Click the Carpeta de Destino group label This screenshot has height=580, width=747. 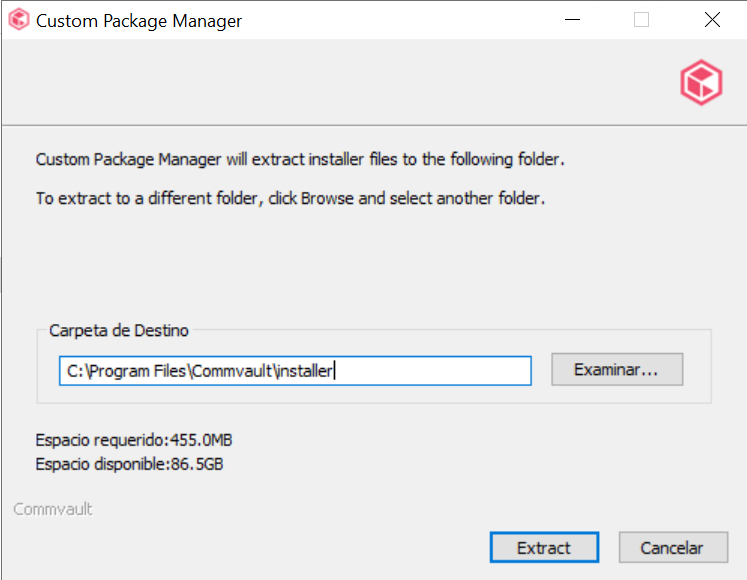[119, 330]
